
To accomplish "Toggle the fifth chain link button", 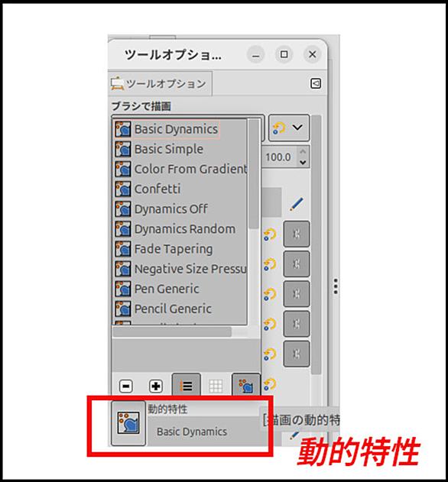I will [x=297, y=354].
